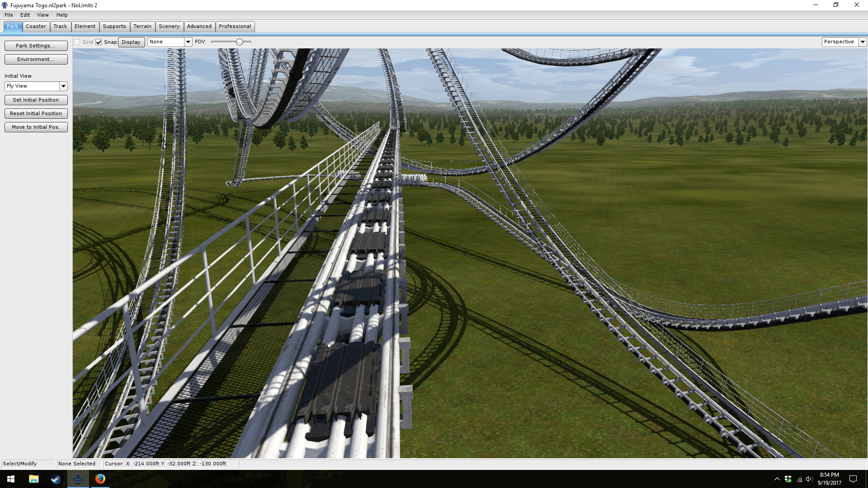
Task: Toggle the Snap checkbox
Action: (99, 42)
